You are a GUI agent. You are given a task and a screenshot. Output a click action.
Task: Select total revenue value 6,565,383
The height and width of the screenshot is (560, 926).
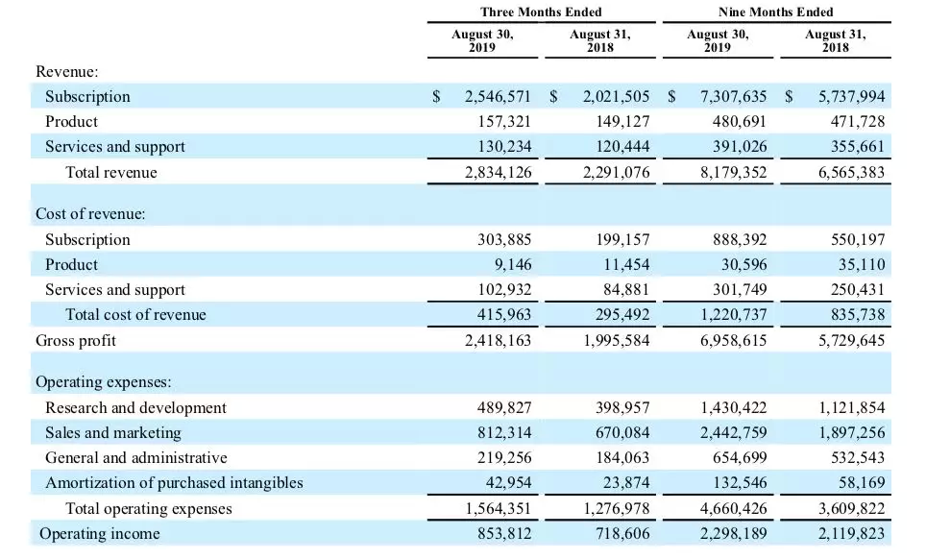point(852,173)
